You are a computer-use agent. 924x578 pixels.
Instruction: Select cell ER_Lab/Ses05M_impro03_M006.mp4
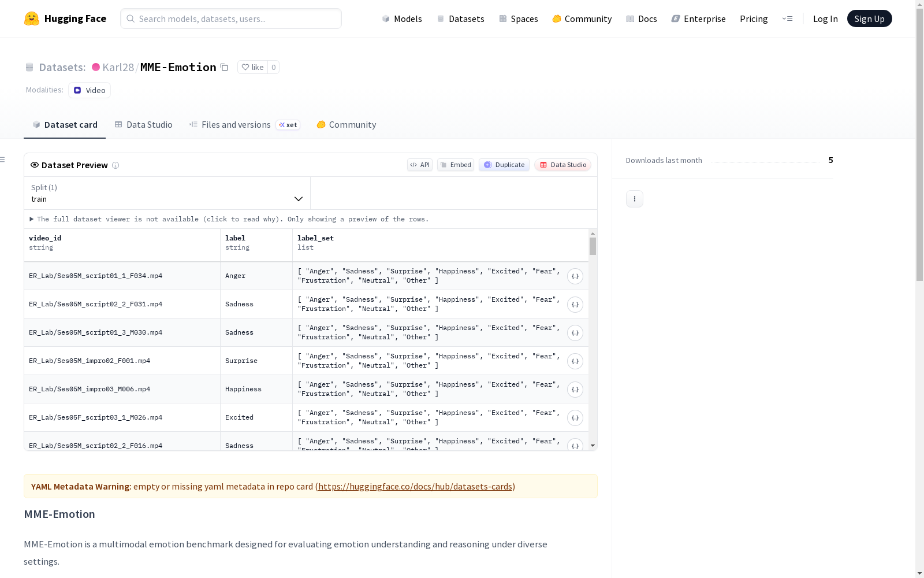tap(122, 389)
